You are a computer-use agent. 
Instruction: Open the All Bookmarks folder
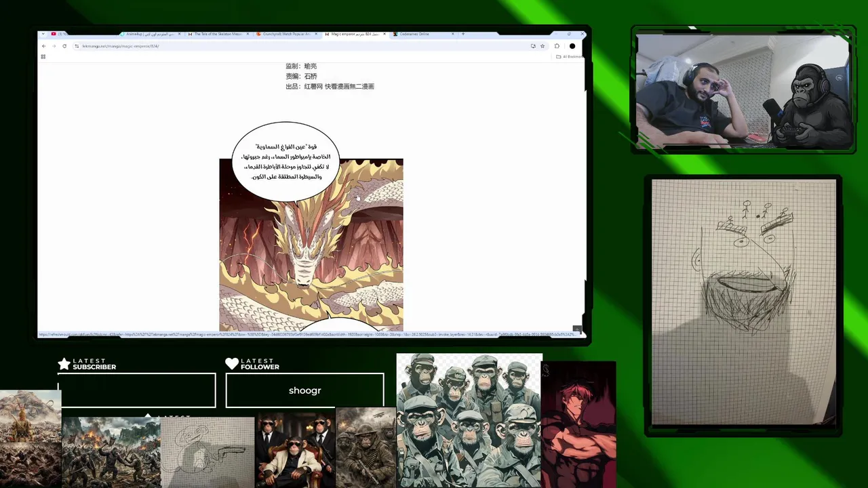(x=568, y=57)
